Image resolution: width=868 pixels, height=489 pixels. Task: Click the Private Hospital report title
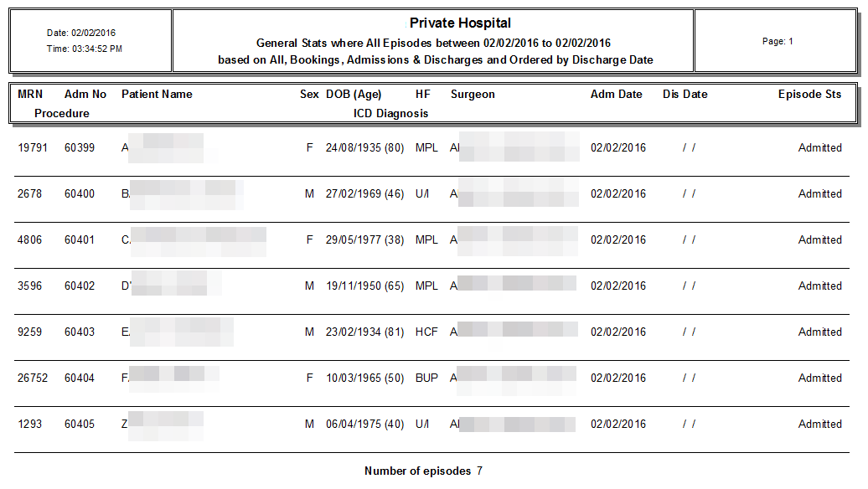pyautogui.click(x=460, y=23)
